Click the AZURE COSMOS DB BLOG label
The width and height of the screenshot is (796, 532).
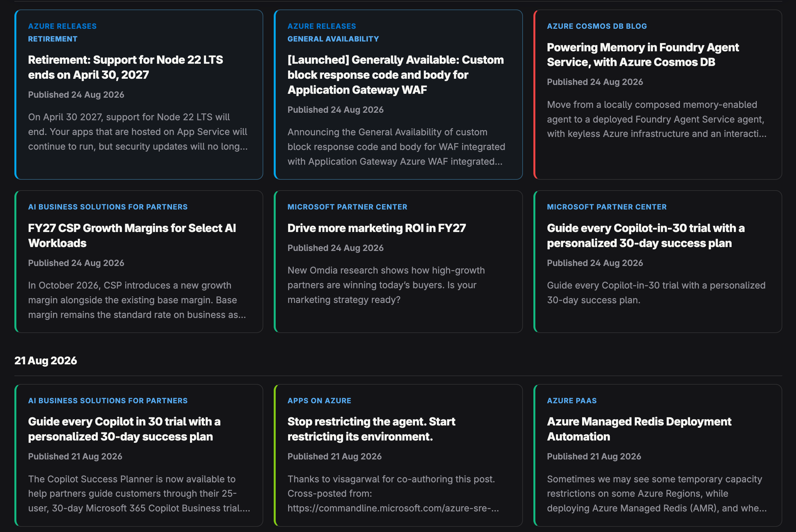(597, 26)
